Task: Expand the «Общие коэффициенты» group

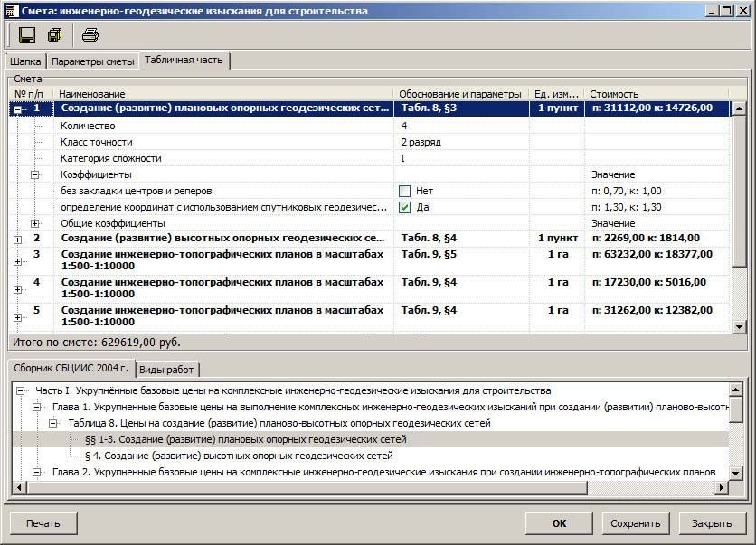Action: coord(34,223)
